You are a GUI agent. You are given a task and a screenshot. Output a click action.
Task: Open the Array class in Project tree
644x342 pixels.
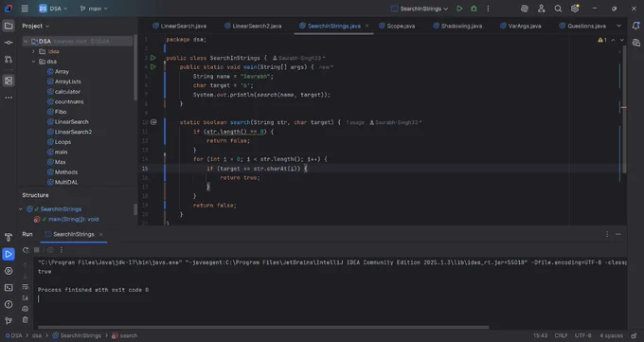coord(58,71)
